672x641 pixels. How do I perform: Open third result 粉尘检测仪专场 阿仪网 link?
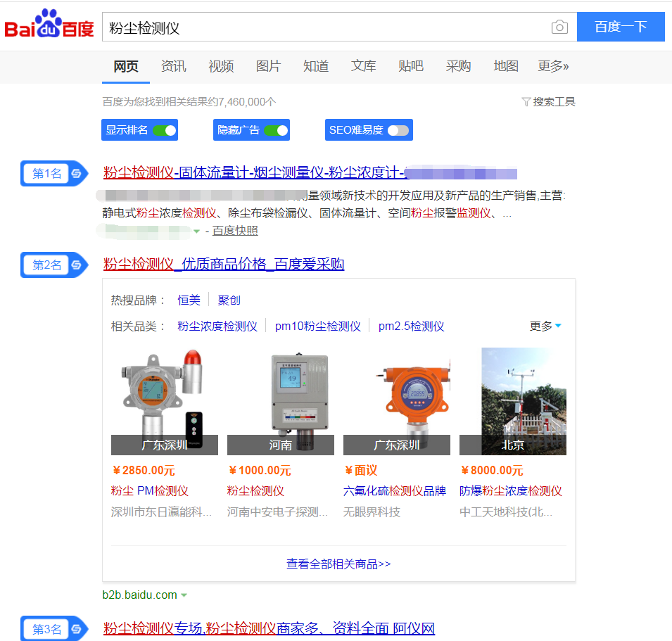(x=269, y=628)
